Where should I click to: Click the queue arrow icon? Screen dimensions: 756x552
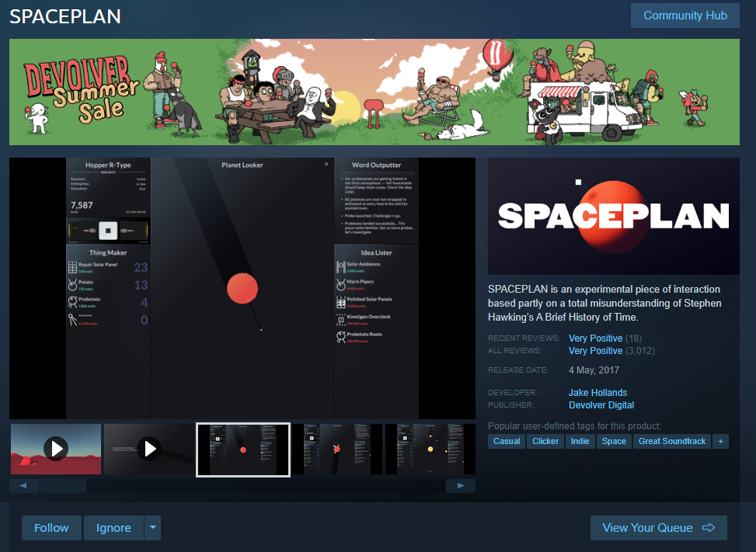coord(709,528)
